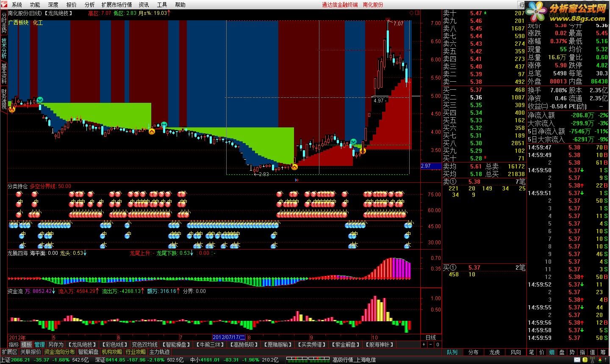Select the 指标 tab
Viewport: 610px width, 364px height.
[14, 345]
